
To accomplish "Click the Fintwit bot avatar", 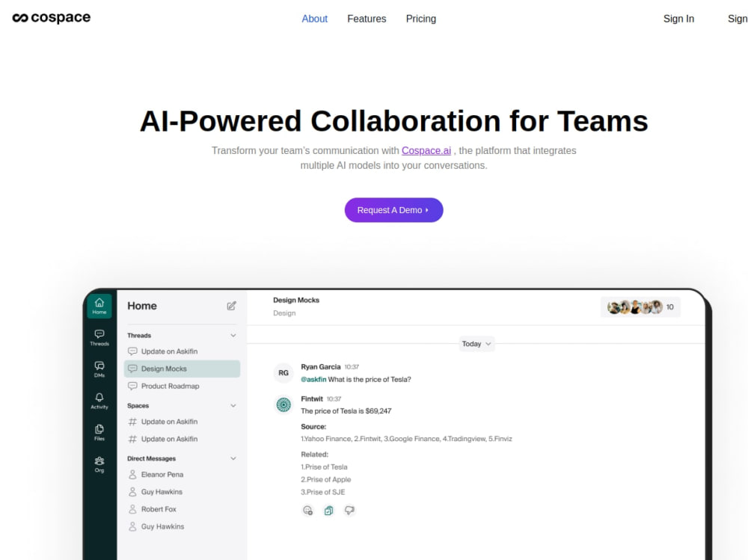I will click(x=283, y=404).
